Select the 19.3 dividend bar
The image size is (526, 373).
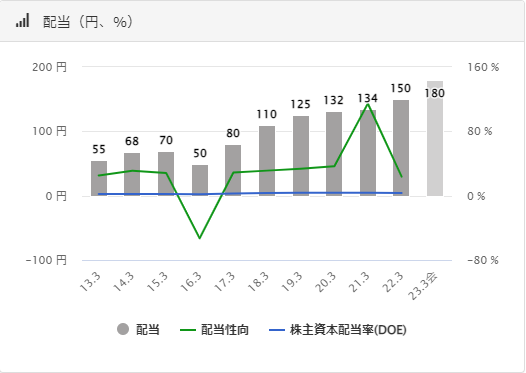click(x=301, y=156)
